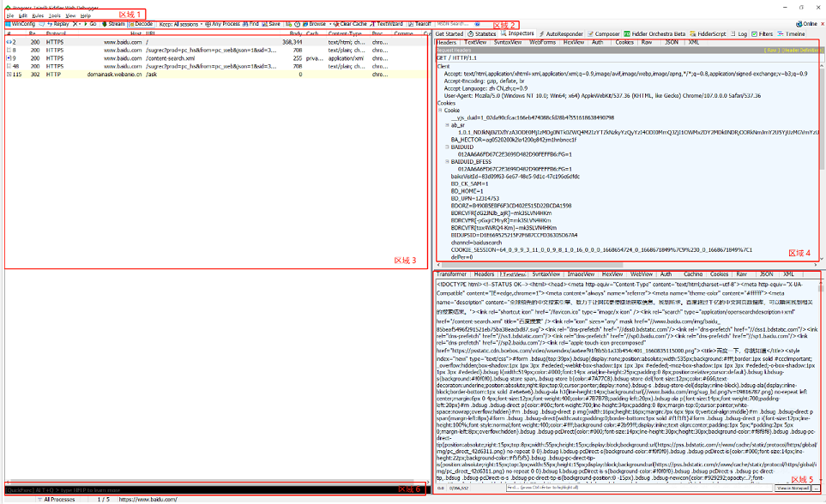Screen dimensions: 826x504
Task: Open the Help menu
Action: (x=86, y=15)
